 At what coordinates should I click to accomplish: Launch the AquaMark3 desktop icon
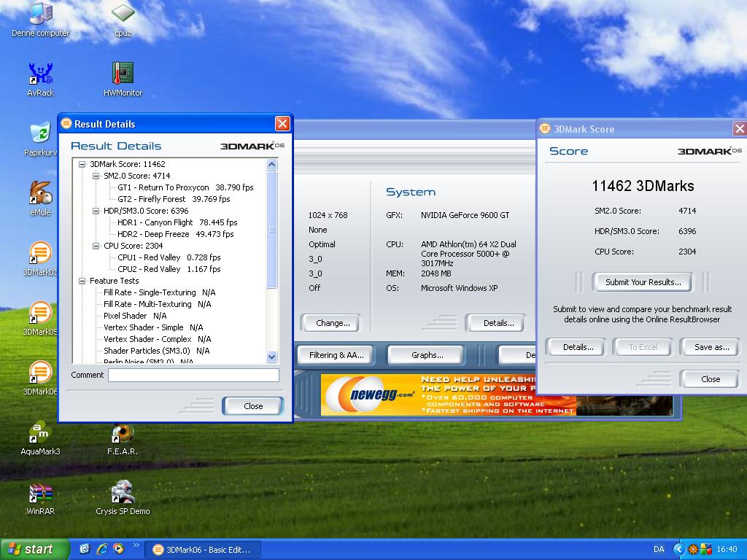(x=41, y=438)
